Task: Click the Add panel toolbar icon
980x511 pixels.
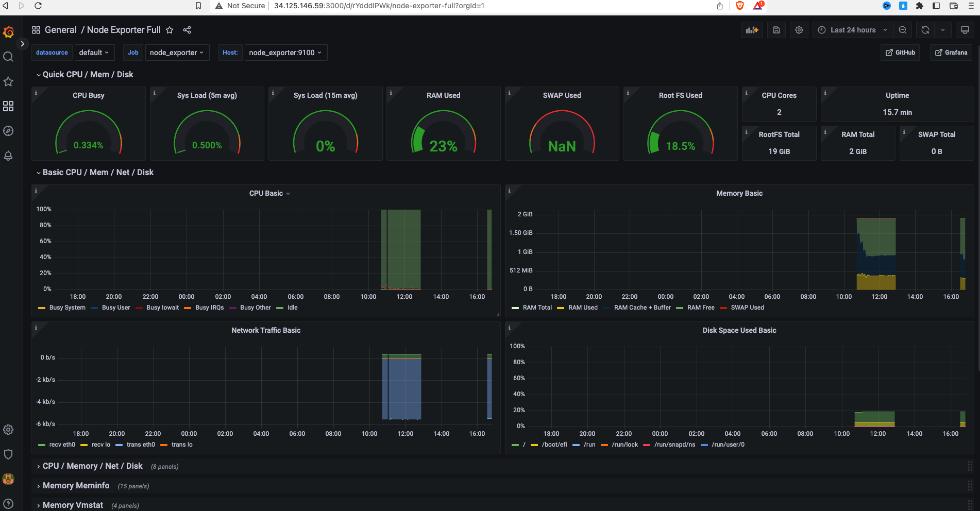Action: click(752, 30)
